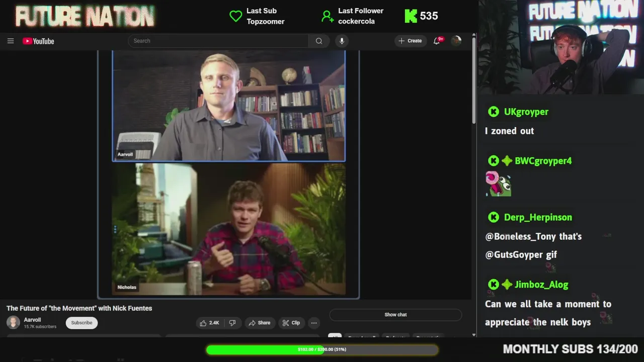Click the Future Nation stream logo

click(x=85, y=16)
